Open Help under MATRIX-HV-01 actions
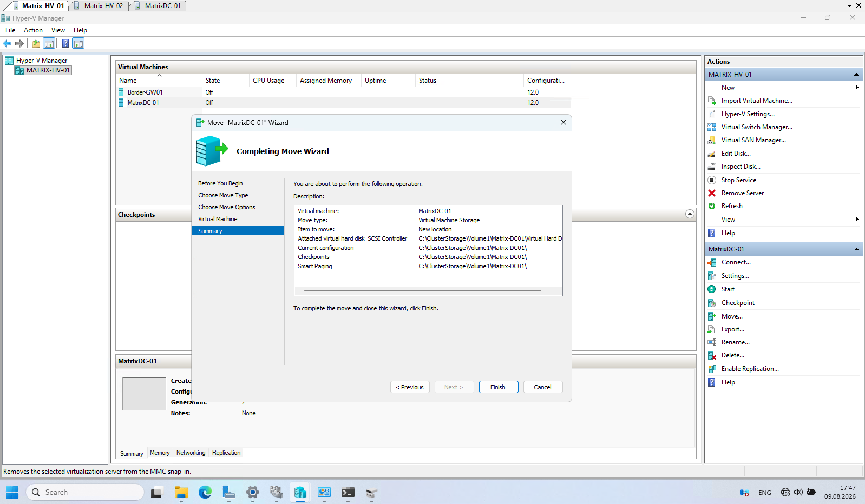 728,233
